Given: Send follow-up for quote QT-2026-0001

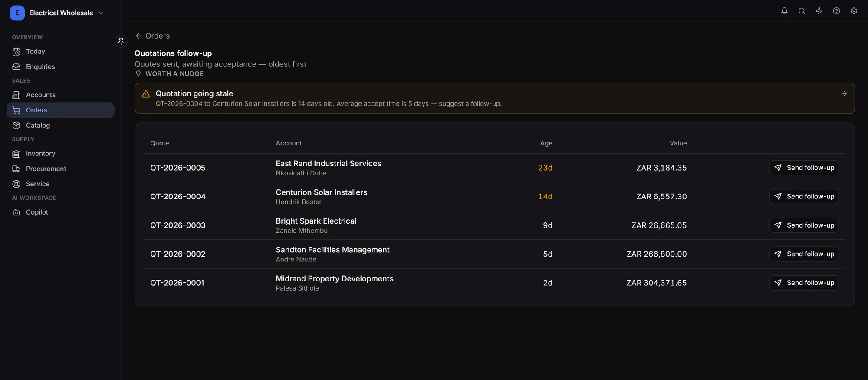Looking at the screenshot, I should (x=804, y=283).
